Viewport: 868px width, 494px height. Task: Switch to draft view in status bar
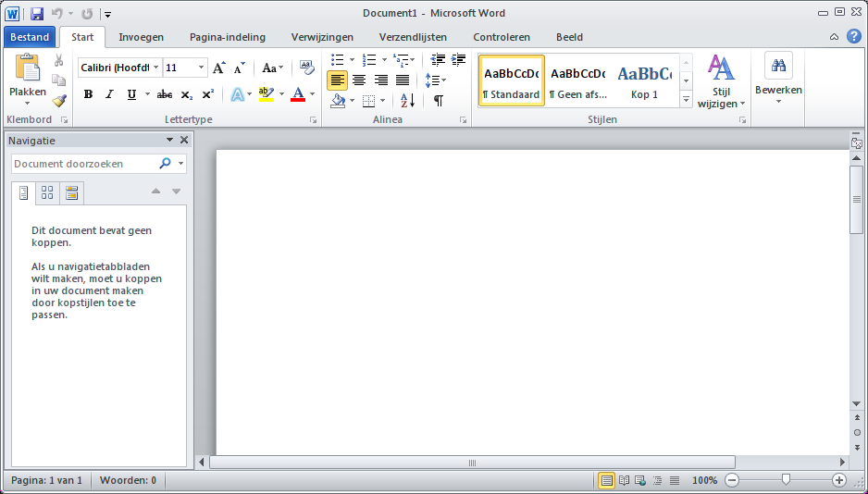pyautogui.click(x=675, y=480)
